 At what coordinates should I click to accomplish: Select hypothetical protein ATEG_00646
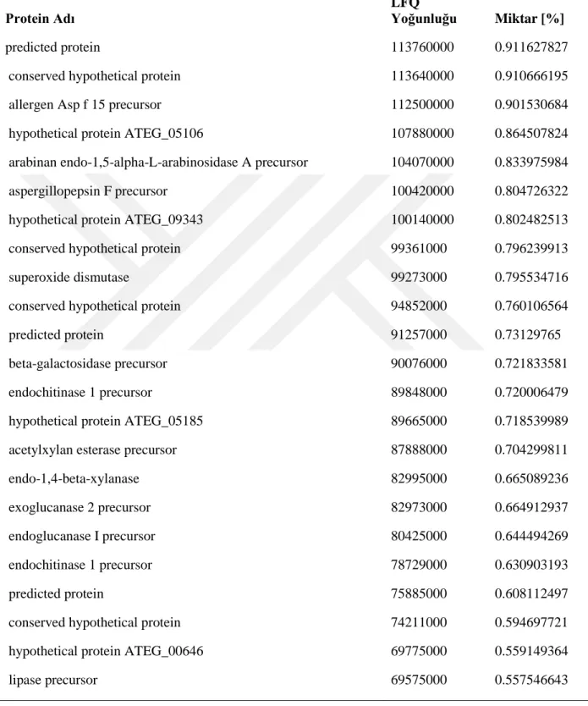[x=106, y=651]
